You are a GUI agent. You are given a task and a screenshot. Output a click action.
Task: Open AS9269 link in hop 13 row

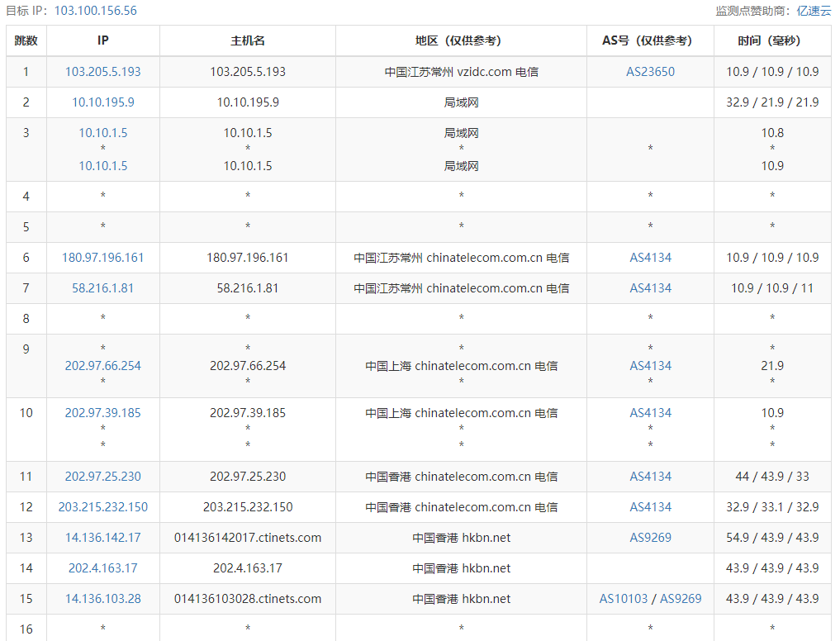click(650, 538)
